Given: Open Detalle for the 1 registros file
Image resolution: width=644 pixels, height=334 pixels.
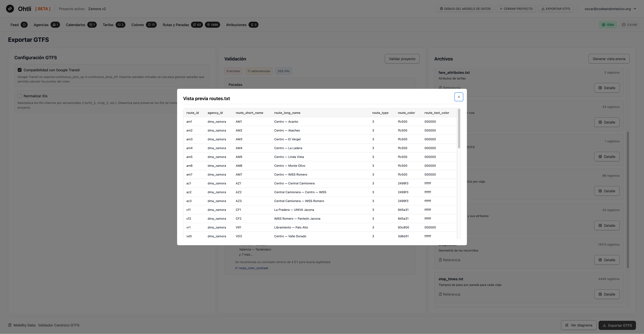Looking at the screenshot, I should point(607,157).
